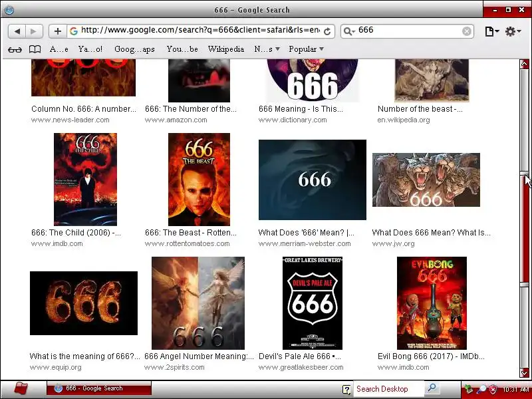Viewport: 532px width, 399px height.
Task: Select the fiery 666 numerals thumbnail
Action: click(x=84, y=303)
